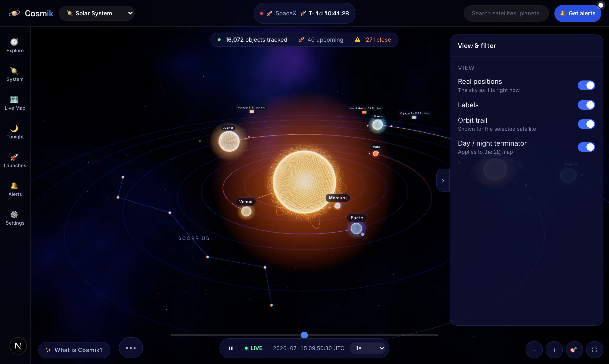Click the 16,072 objects tracked status
The width and height of the screenshot is (609, 364).
[x=252, y=40]
